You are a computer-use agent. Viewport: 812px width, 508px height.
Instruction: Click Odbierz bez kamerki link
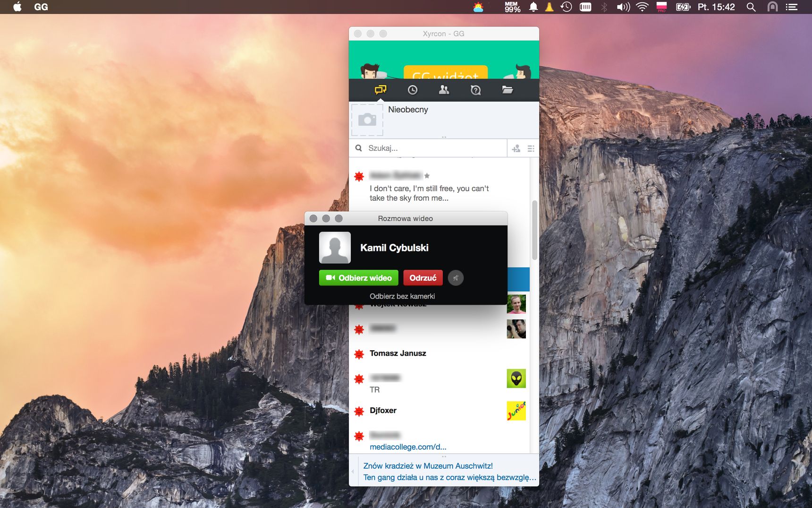coord(402,296)
